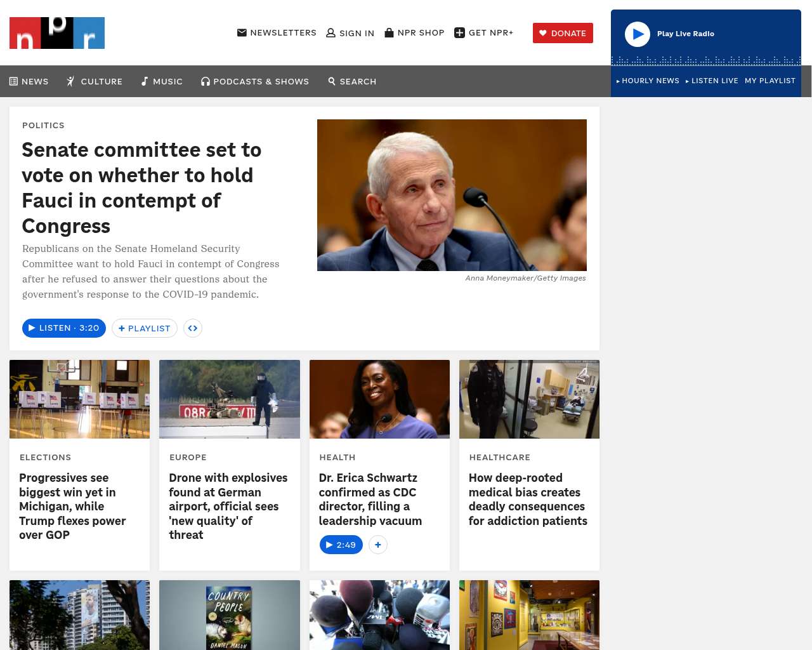Click the Erica Schwartz photo thumbnail

pyautogui.click(x=379, y=399)
